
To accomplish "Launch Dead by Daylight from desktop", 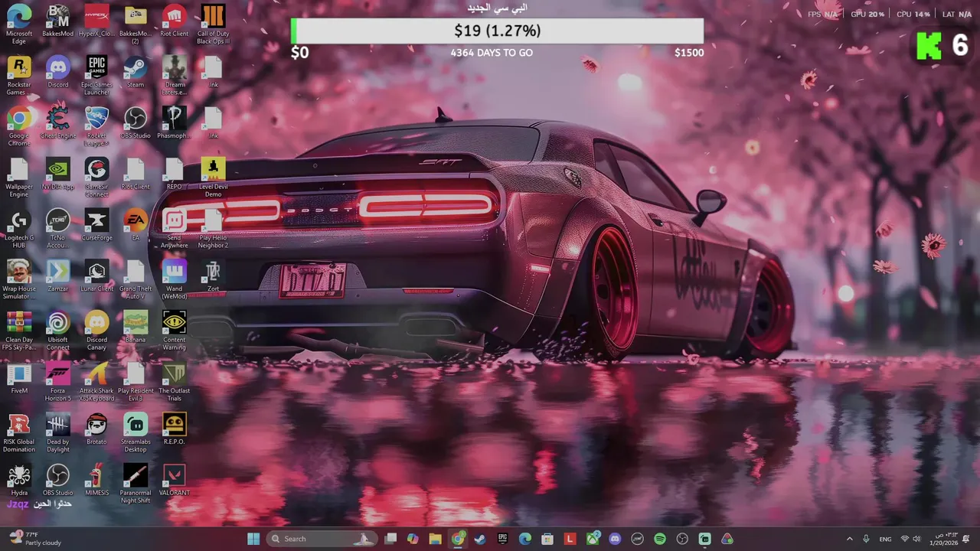I will 58,432.
